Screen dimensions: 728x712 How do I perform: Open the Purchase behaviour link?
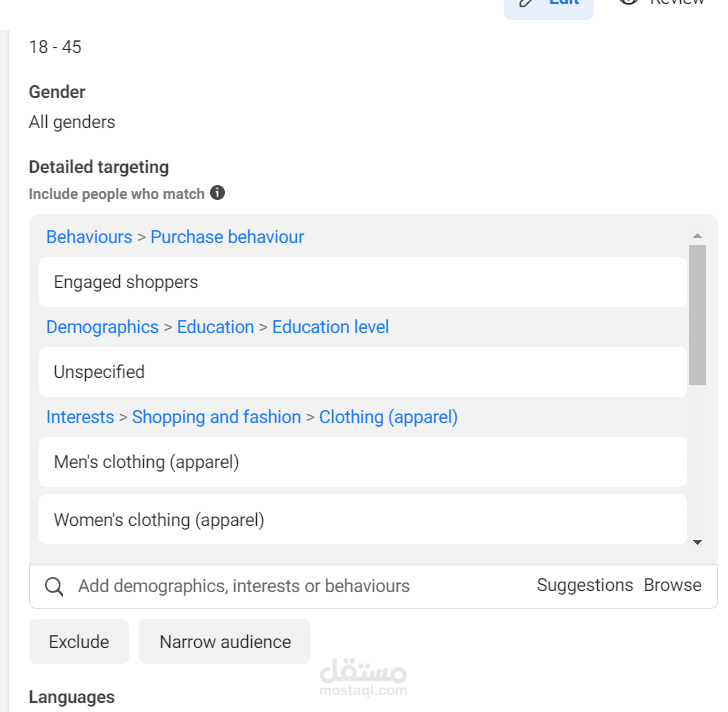[227, 237]
